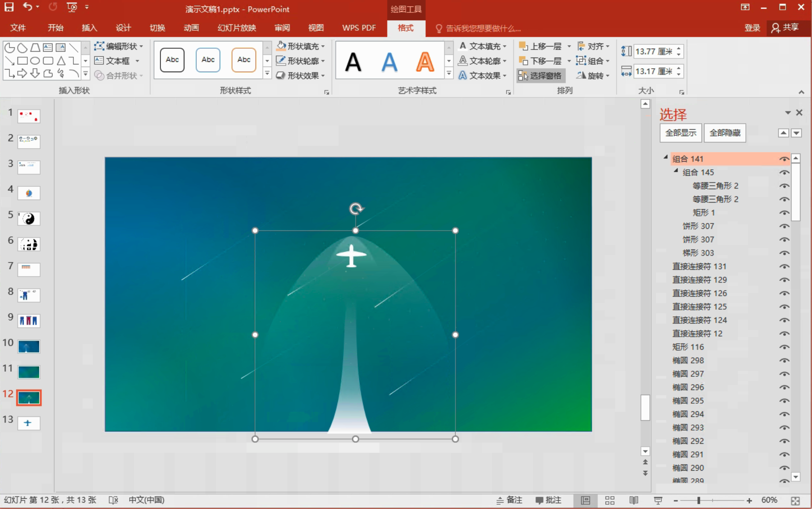This screenshot has width=812, height=509.
Task: Click the Selection Pane (选择窗格) button
Action: (x=541, y=75)
